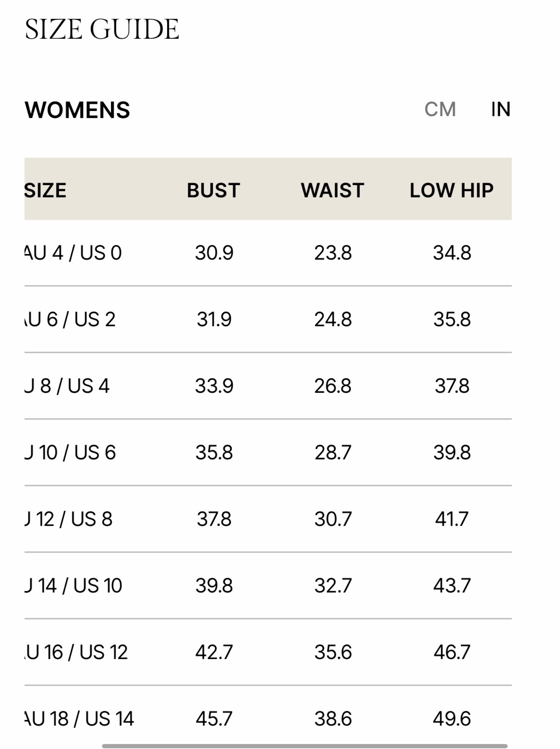The image size is (560, 749).
Task: Switch measurements to CM units
Action: point(440,109)
